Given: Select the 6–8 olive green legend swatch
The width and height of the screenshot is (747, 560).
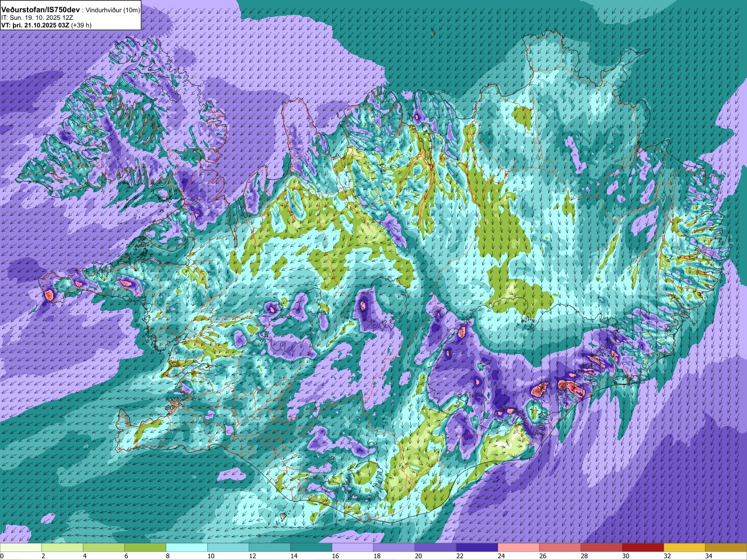Looking at the screenshot, I should coord(145,548).
